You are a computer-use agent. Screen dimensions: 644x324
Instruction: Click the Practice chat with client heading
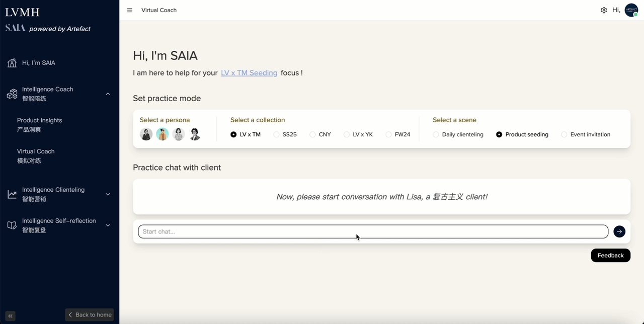(177, 168)
